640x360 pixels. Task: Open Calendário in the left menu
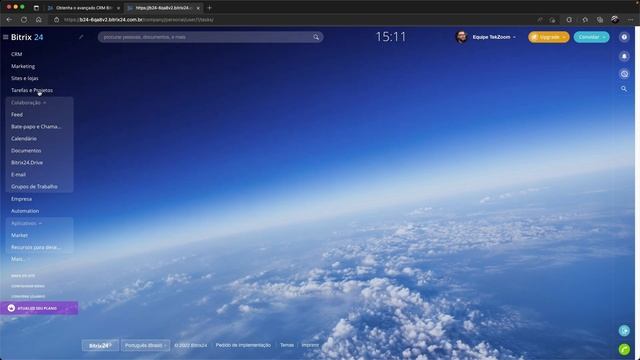click(x=24, y=139)
